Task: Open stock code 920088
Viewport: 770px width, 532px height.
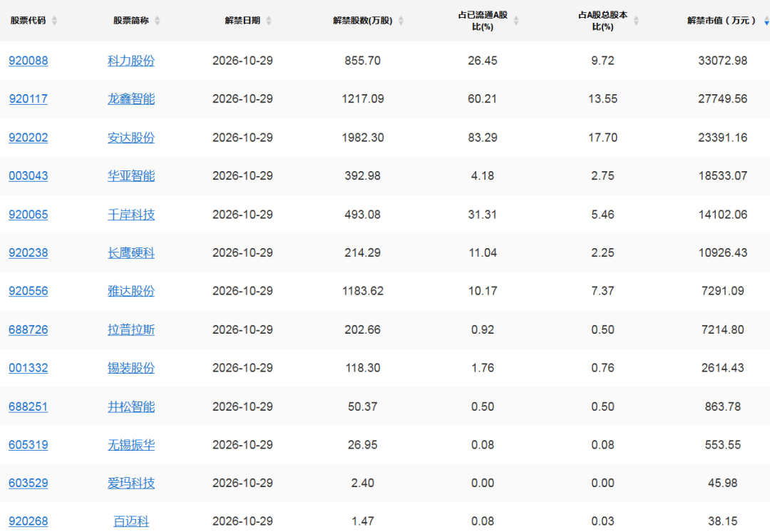Action: 29,61
